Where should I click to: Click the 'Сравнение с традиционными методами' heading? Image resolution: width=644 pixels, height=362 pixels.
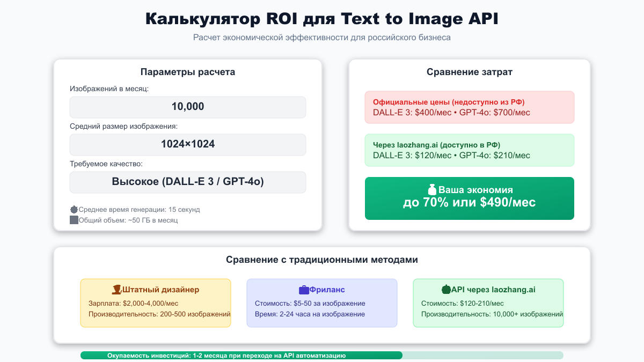322,259
